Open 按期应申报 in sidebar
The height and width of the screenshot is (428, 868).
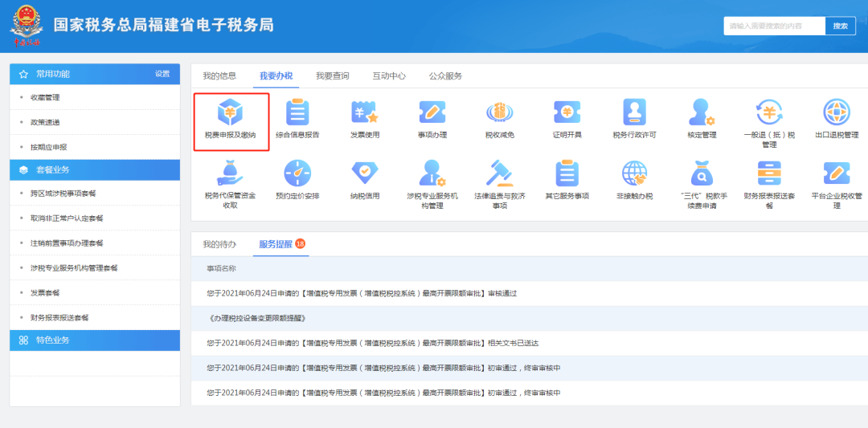pyautogui.click(x=49, y=147)
